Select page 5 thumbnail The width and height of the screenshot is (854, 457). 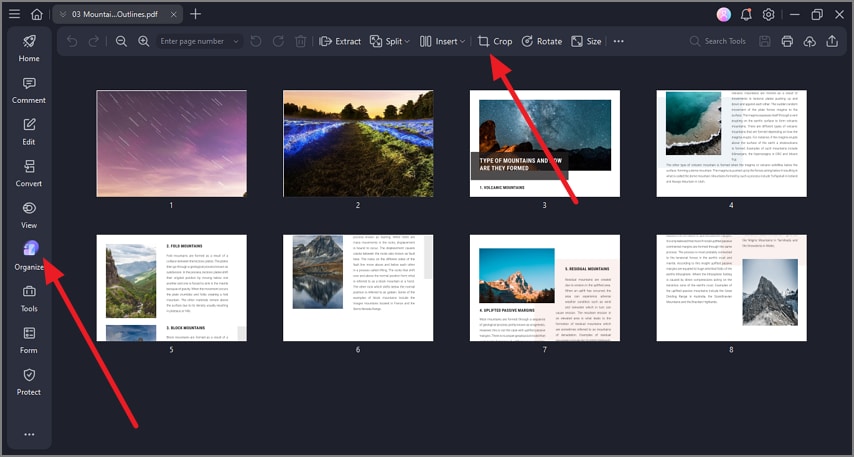point(172,288)
